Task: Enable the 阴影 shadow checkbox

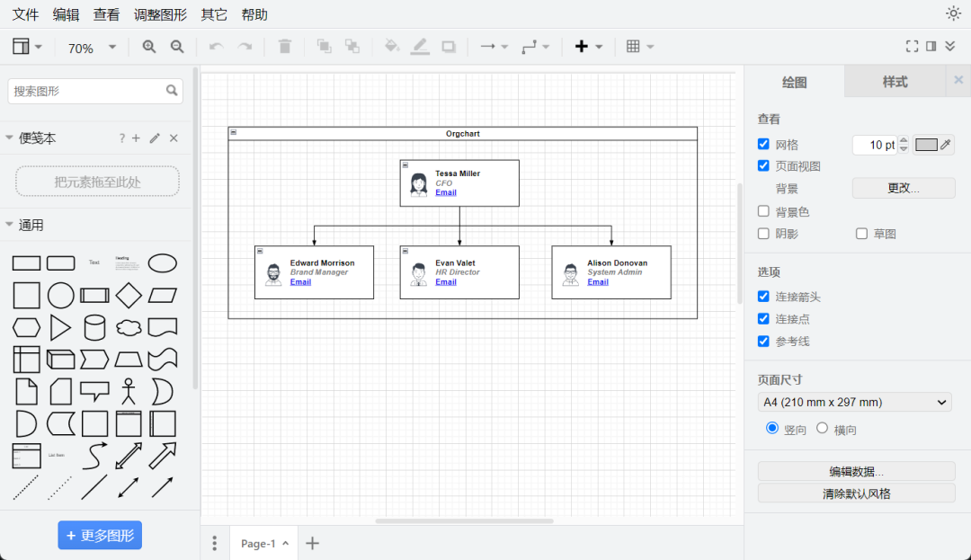Action: tap(763, 234)
